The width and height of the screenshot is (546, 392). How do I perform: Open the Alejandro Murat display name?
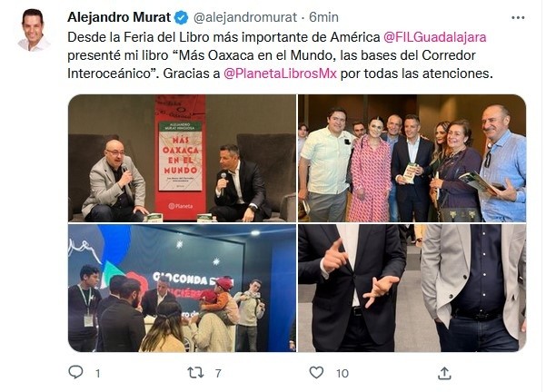[x=119, y=17]
